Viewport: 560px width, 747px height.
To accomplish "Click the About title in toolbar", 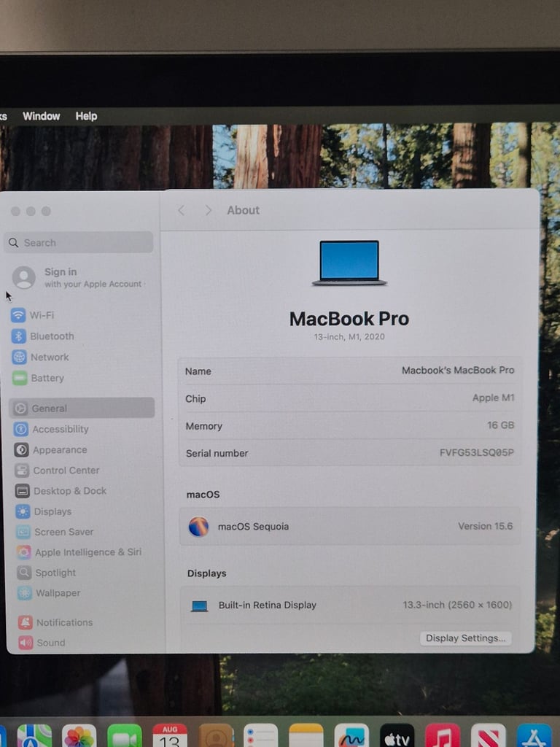I will pos(243,210).
